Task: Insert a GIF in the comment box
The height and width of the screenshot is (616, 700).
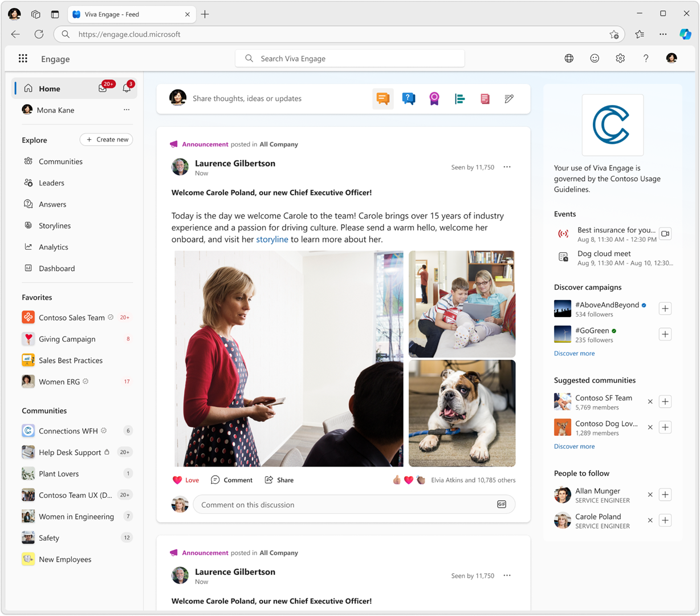Action: (502, 504)
